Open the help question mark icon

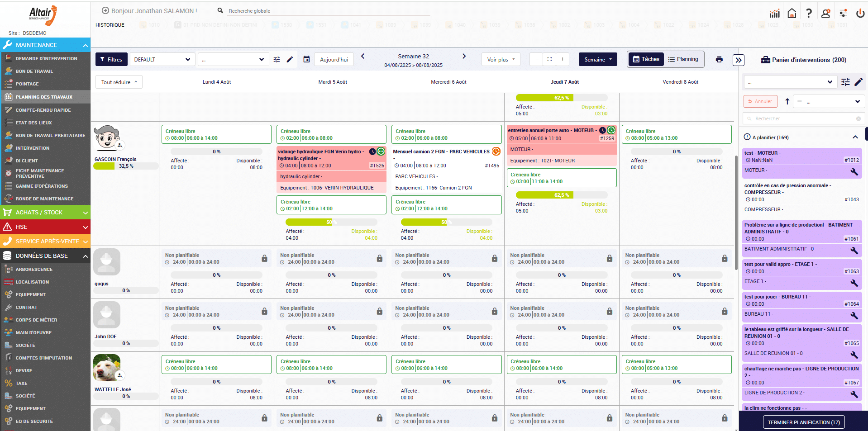[x=809, y=13]
